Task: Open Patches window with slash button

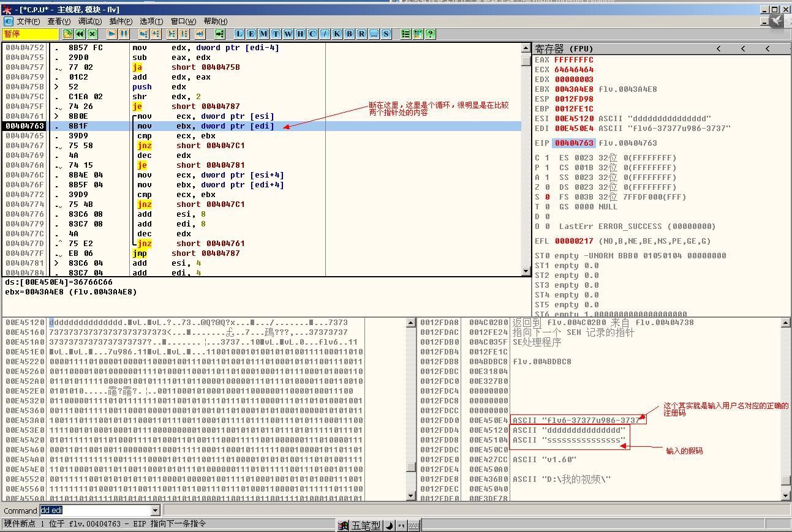Action: tap(325, 34)
